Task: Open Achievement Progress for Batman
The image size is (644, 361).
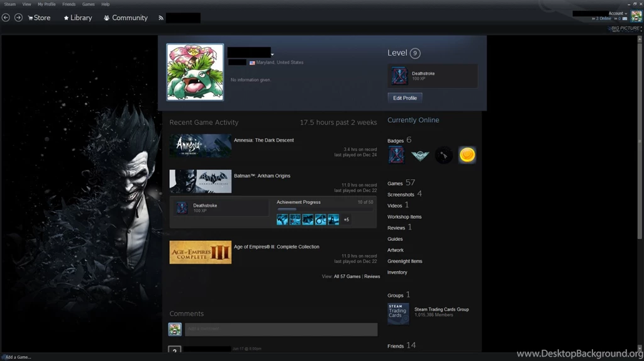Action: [299, 202]
